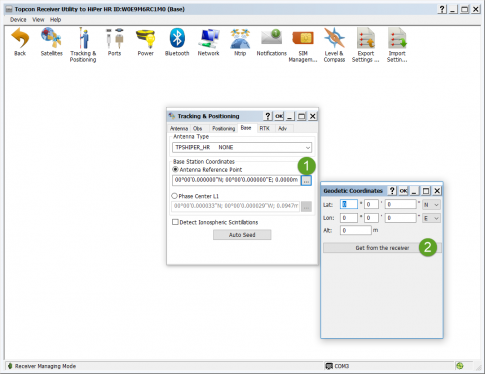The width and height of the screenshot is (485, 374).
Task: Open longitude hemisphere E dropdown
Action: (x=431, y=218)
